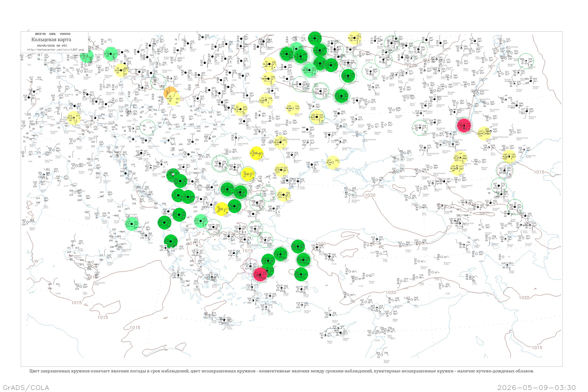The height and width of the screenshot is (392, 588).
Task: Click the timestamp "2026-05-09-03:30"
Action: coord(536,387)
